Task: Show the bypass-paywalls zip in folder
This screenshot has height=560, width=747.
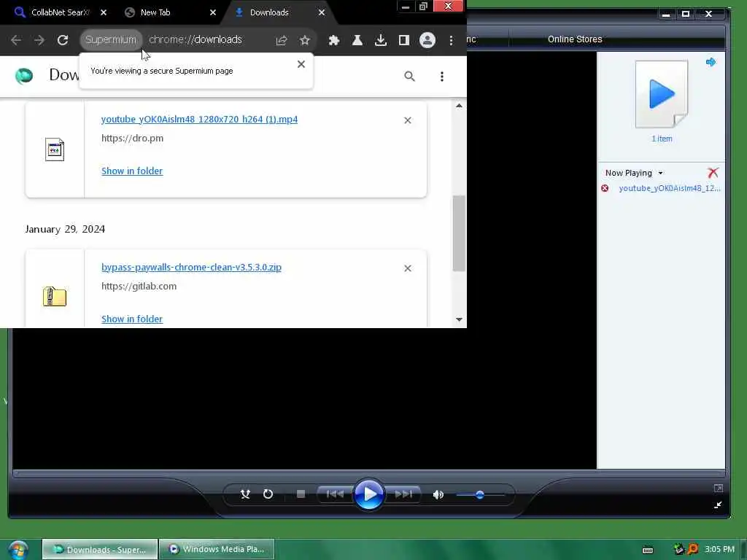Action: [132, 319]
